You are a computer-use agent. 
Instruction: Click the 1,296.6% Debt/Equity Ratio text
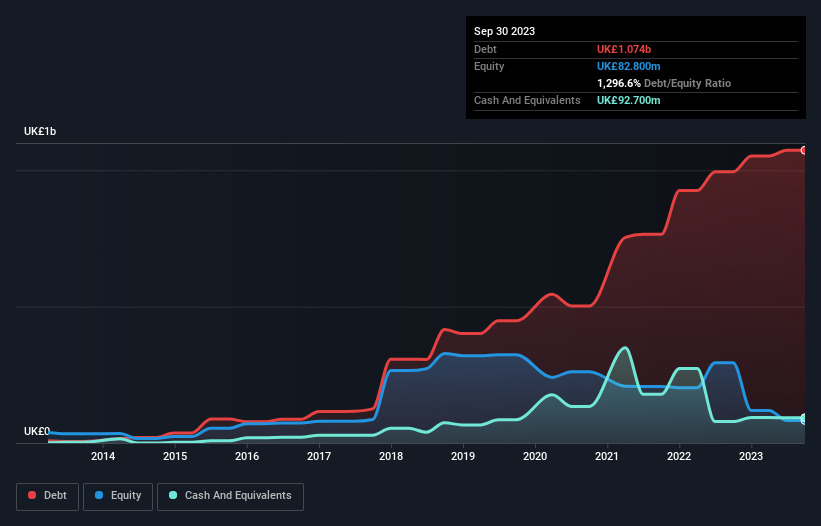pos(664,83)
